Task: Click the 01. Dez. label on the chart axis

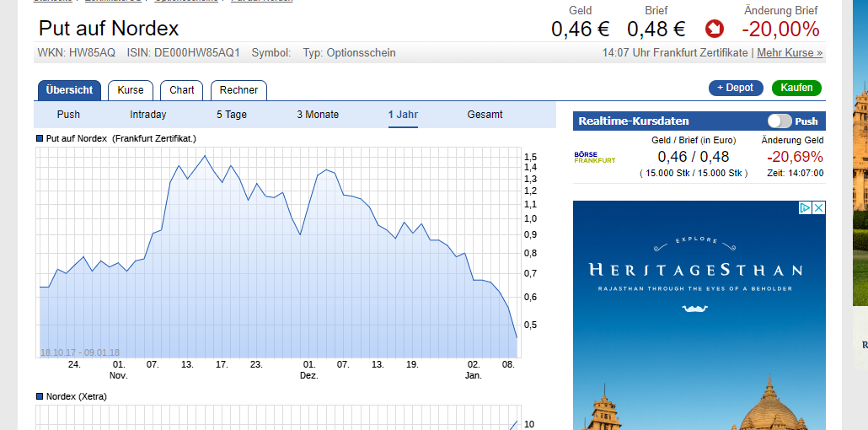Action: click(309, 369)
